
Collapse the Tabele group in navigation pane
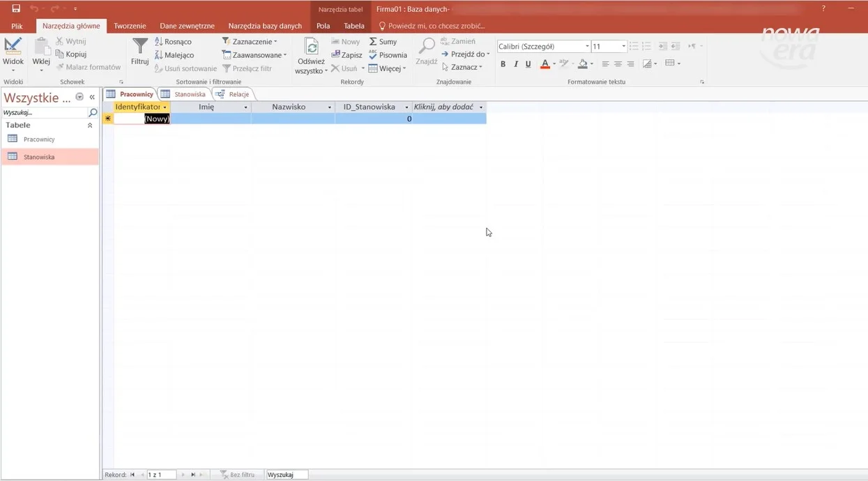point(90,125)
